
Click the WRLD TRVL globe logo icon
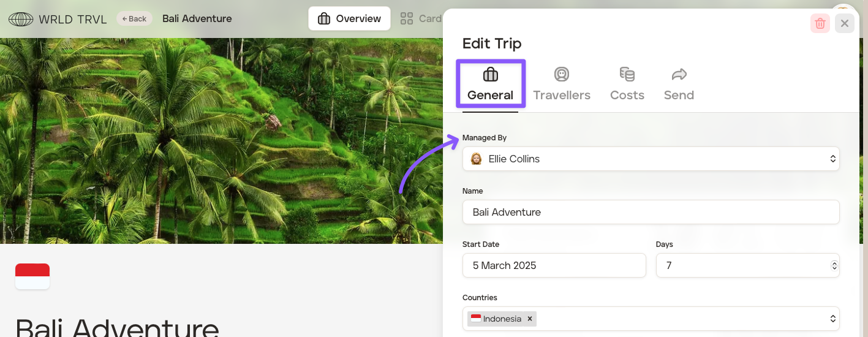point(21,19)
